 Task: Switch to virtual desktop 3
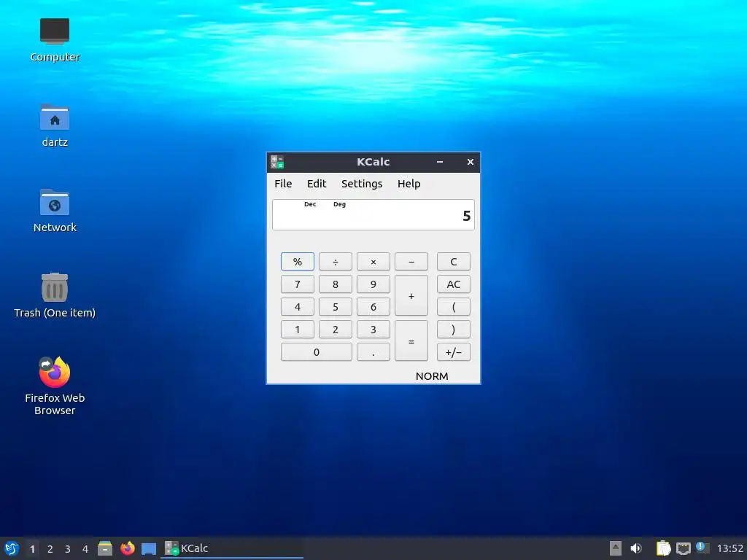click(x=68, y=549)
